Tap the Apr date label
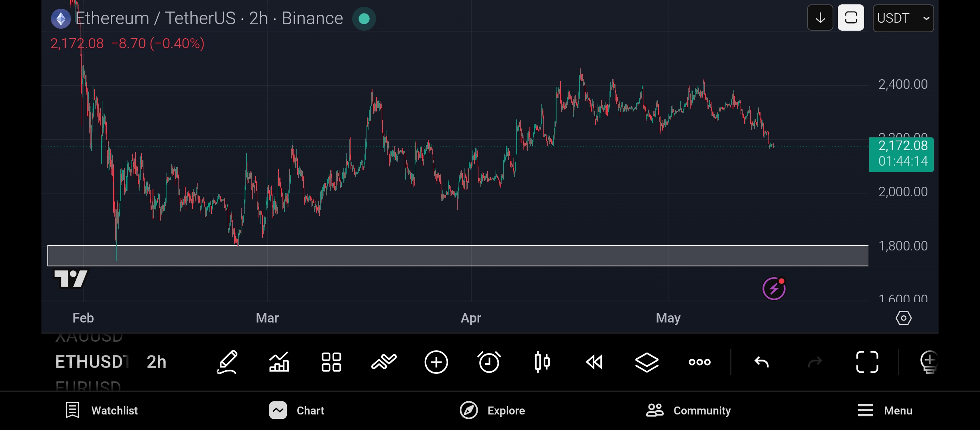Image resolution: width=980 pixels, height=430 pixels. 471,318
